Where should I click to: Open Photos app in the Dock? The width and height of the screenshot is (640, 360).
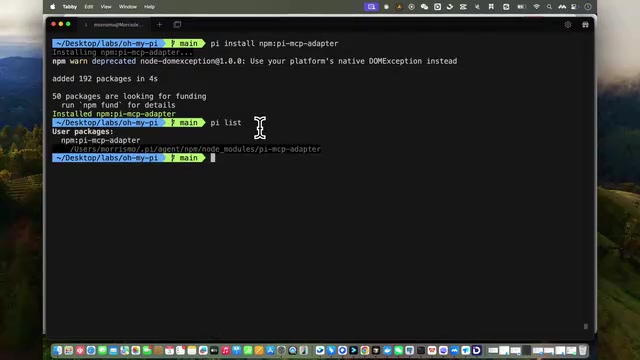[x=136, y=350]
